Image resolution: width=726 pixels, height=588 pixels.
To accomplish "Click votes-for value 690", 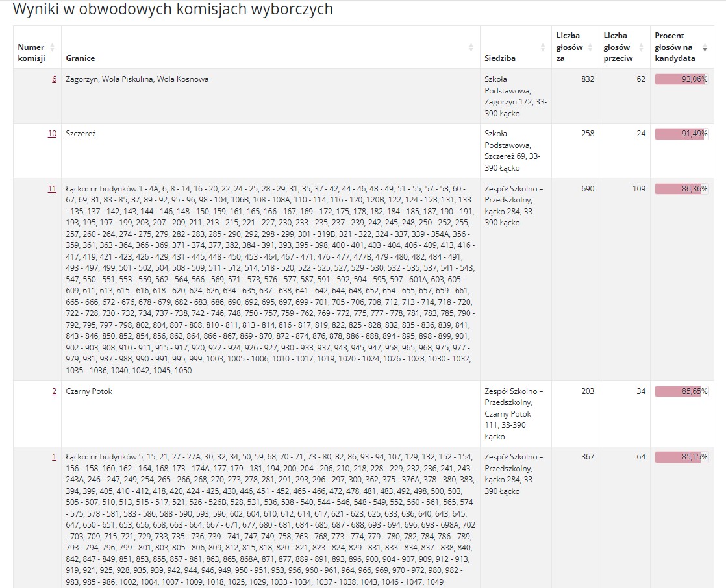I will (588, 189).
